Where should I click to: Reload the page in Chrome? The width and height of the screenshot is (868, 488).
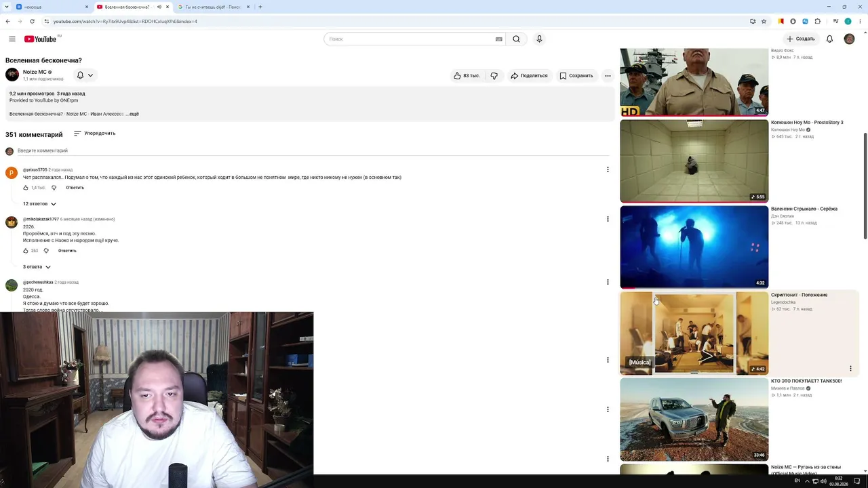tap(32, 21)
